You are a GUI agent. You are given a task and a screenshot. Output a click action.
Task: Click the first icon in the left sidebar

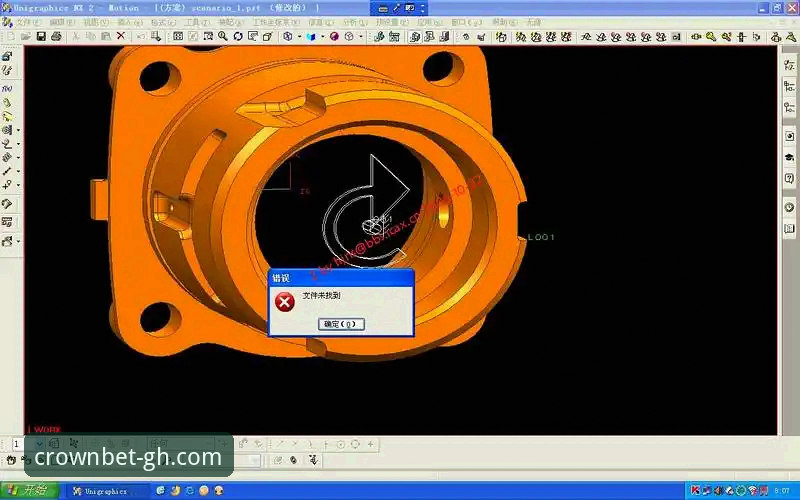tap(7, 57)
